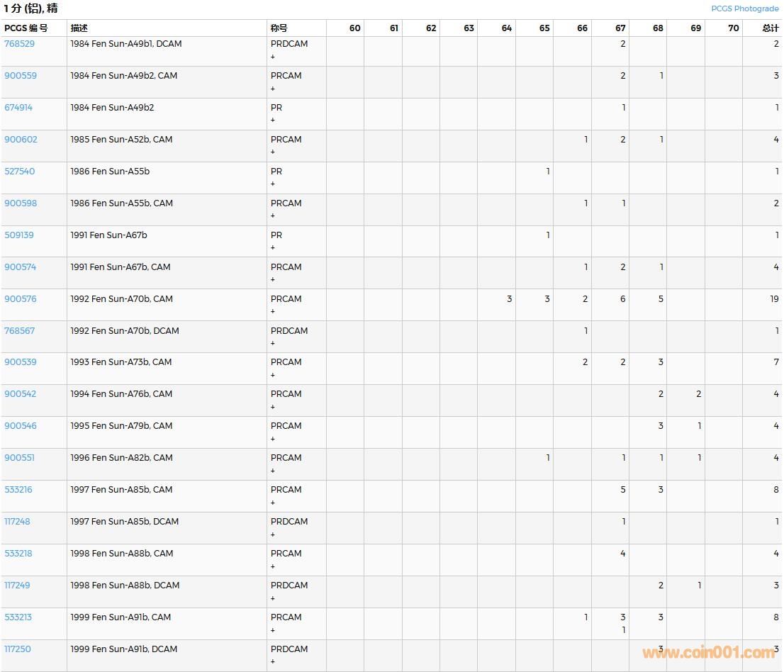
Task: Expand plus sign in 1986 Fen Sun-A55b PR row
Action: [x=273, y=184]
